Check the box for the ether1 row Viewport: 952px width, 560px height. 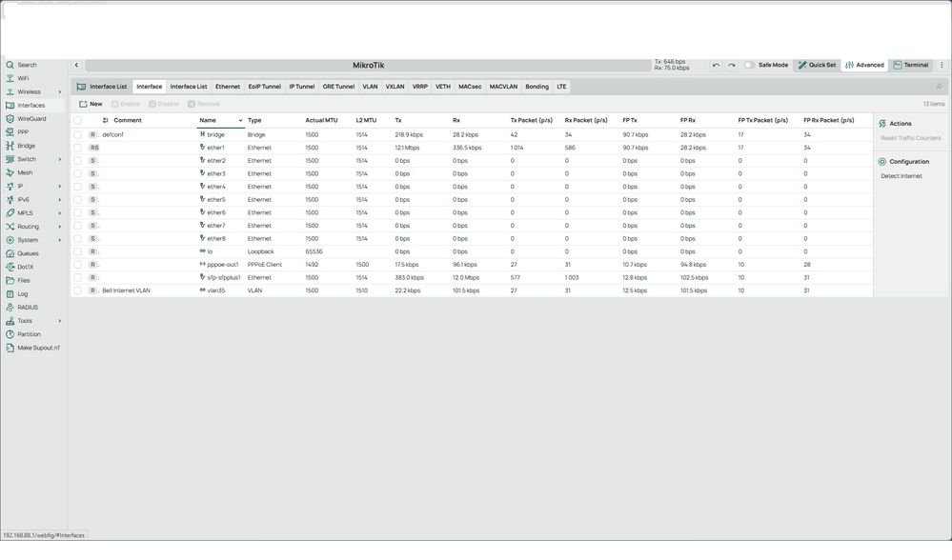78,148
